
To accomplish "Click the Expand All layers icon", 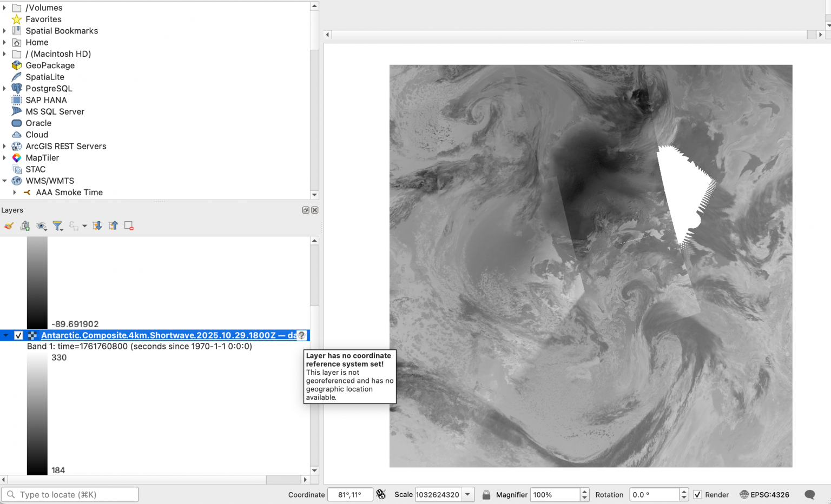I will click(97, 226).
